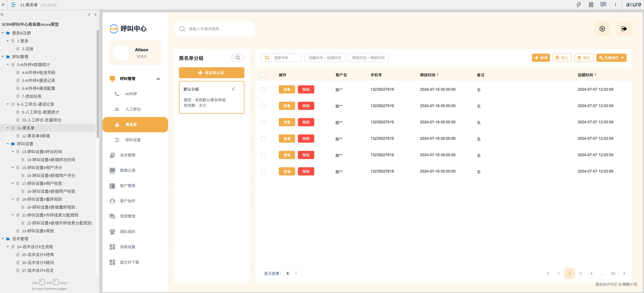Click the 新增 button
The height and width of the screenshot is (293, 644).
pos(541,58)
